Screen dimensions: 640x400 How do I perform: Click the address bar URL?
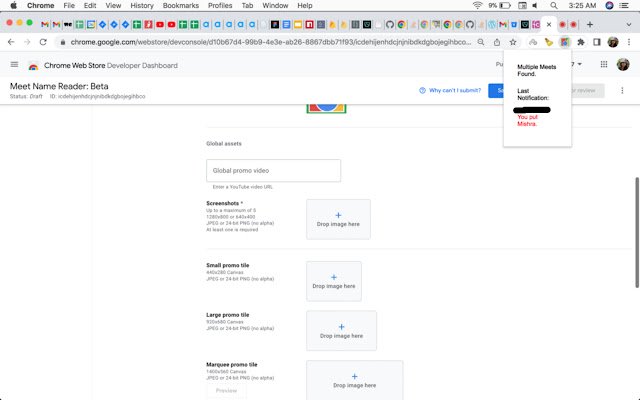point(271,42)
